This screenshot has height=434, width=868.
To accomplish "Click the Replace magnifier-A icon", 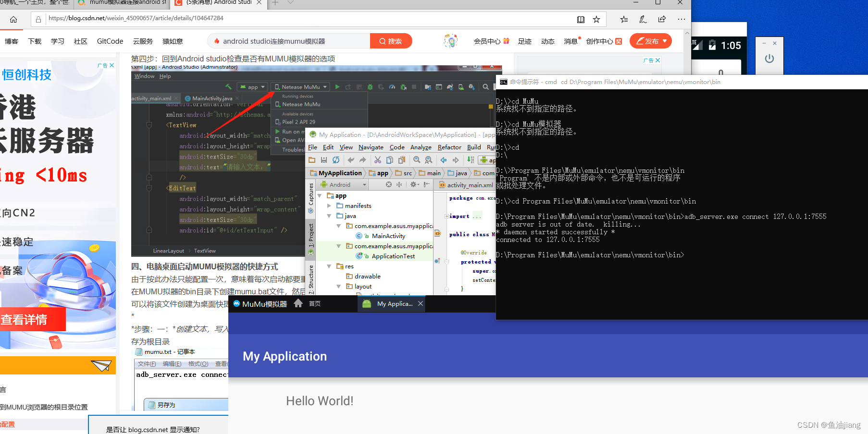I will click(428, 160).
